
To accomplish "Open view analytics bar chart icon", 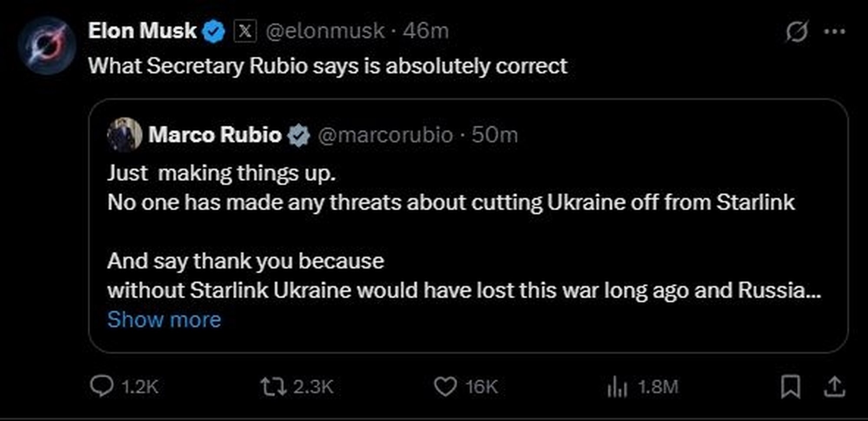I will point(617,386).
